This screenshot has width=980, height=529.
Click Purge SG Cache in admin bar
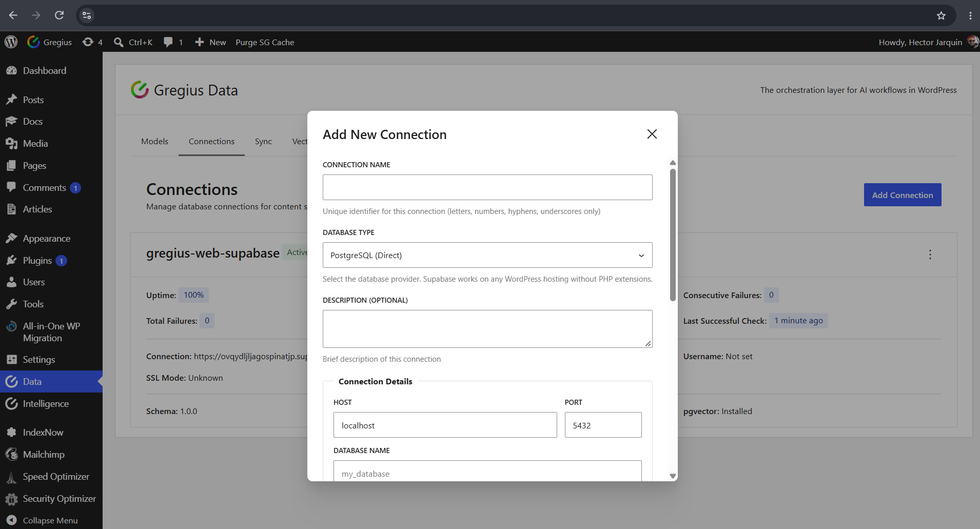[265, 42]
